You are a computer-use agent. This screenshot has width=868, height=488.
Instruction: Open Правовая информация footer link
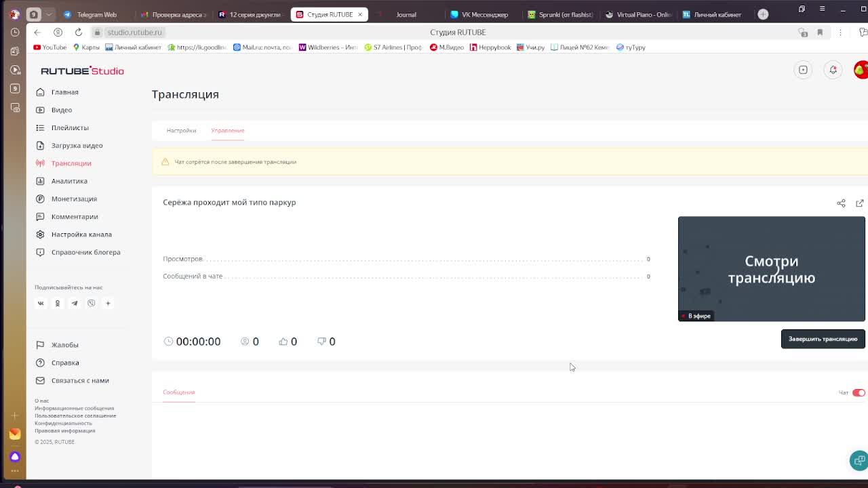(x=65, y=430)
